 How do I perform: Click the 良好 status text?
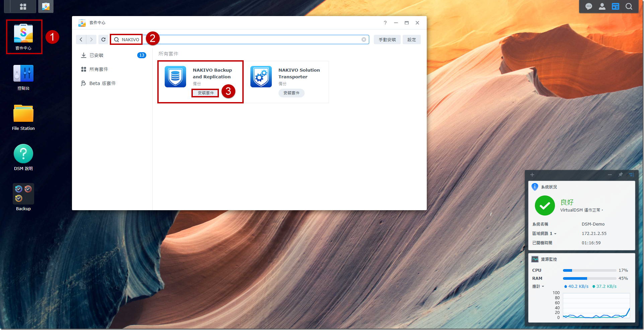coord(567,202)
